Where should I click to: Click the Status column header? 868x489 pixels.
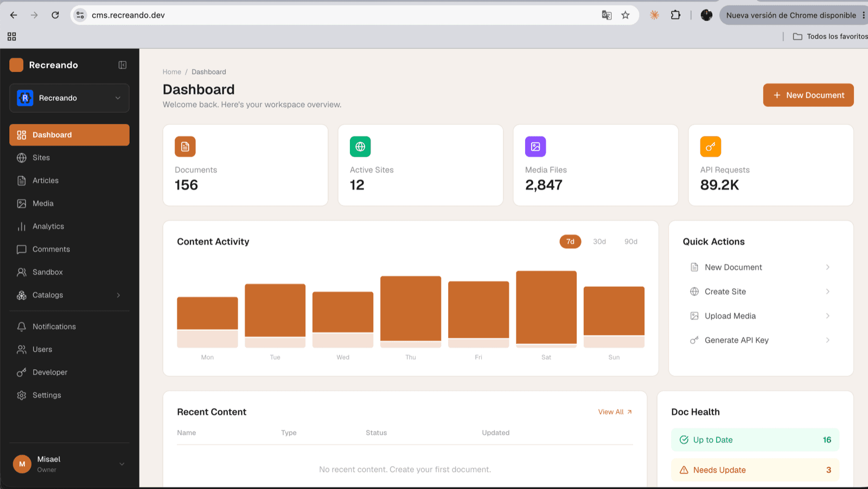(376, 433)
